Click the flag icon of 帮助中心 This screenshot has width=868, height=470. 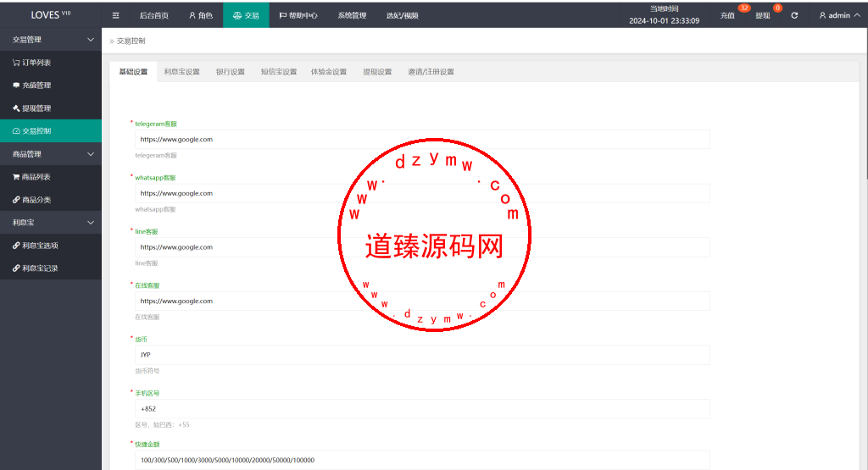282,15
